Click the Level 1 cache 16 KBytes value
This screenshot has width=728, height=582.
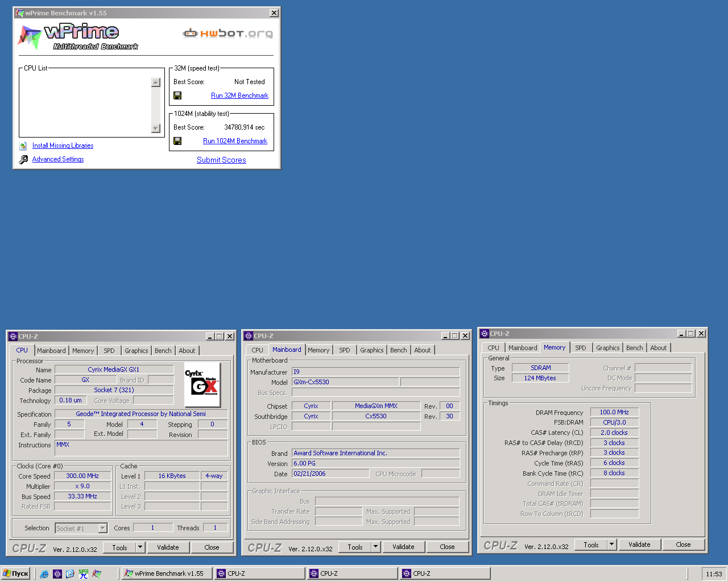point(172,476)
